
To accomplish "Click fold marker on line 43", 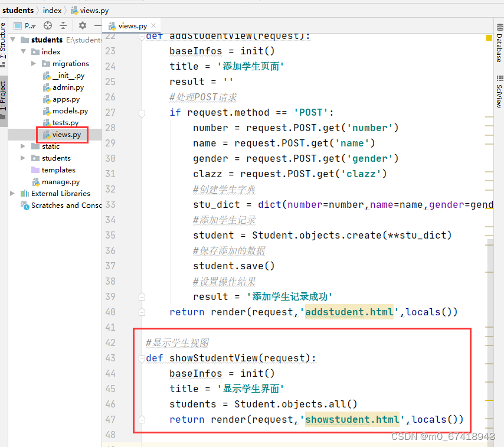I will click(142, 358).
